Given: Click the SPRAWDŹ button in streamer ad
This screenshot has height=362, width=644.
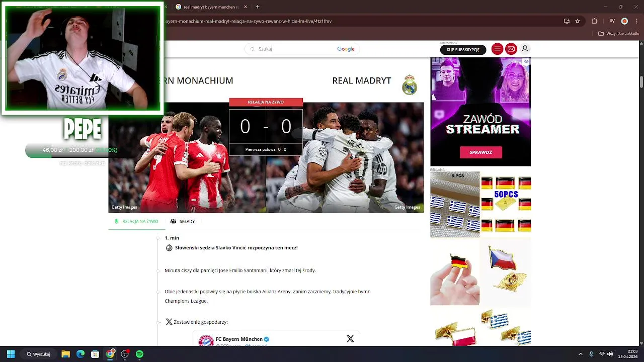Looking at the screenshot, I should pyautogui.click(x=480, y=152).
